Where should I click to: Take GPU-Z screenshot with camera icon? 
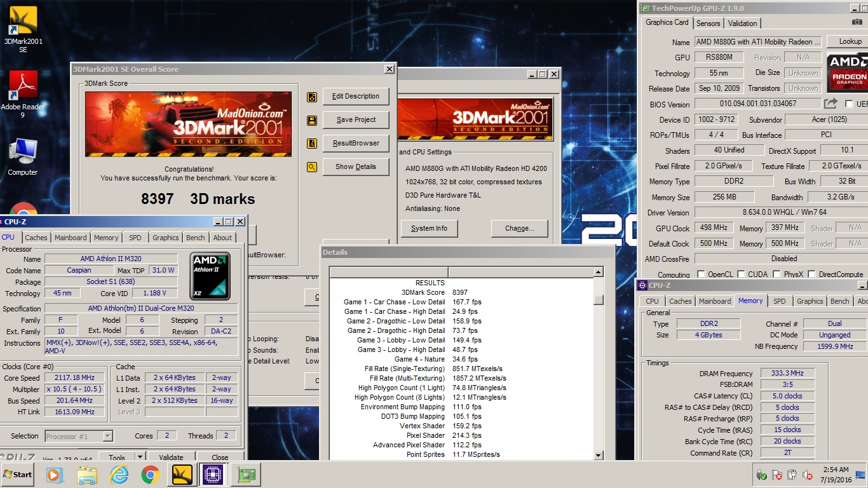[x=857, y=22]
